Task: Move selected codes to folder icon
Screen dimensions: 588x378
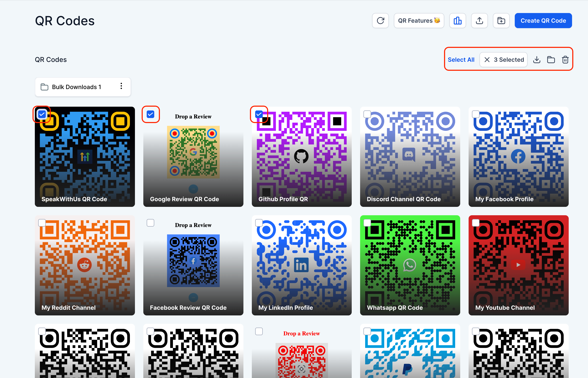Action: point(551,60)
